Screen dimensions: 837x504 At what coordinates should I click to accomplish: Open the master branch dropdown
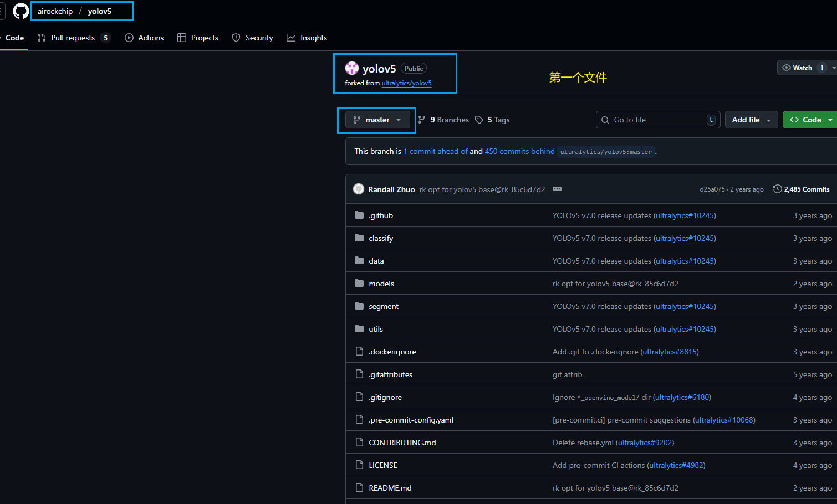pyautogui.click(x=377, y=120)
